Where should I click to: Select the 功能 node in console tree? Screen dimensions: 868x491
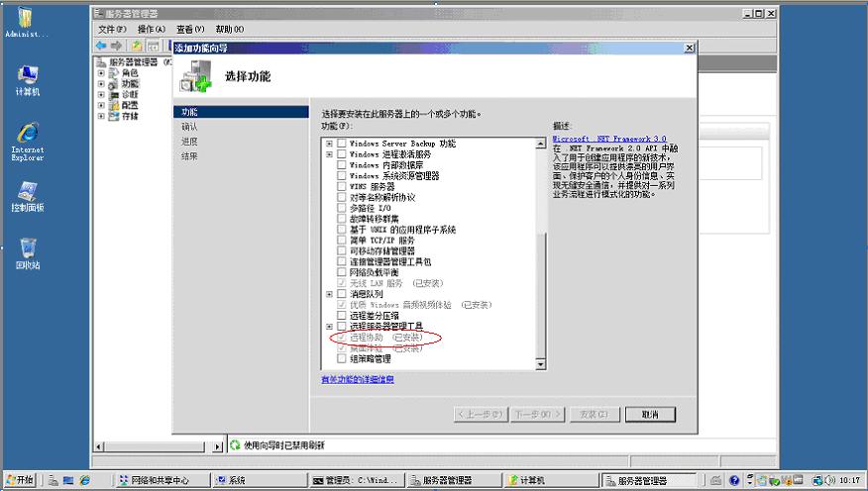[x=130, y=83]
